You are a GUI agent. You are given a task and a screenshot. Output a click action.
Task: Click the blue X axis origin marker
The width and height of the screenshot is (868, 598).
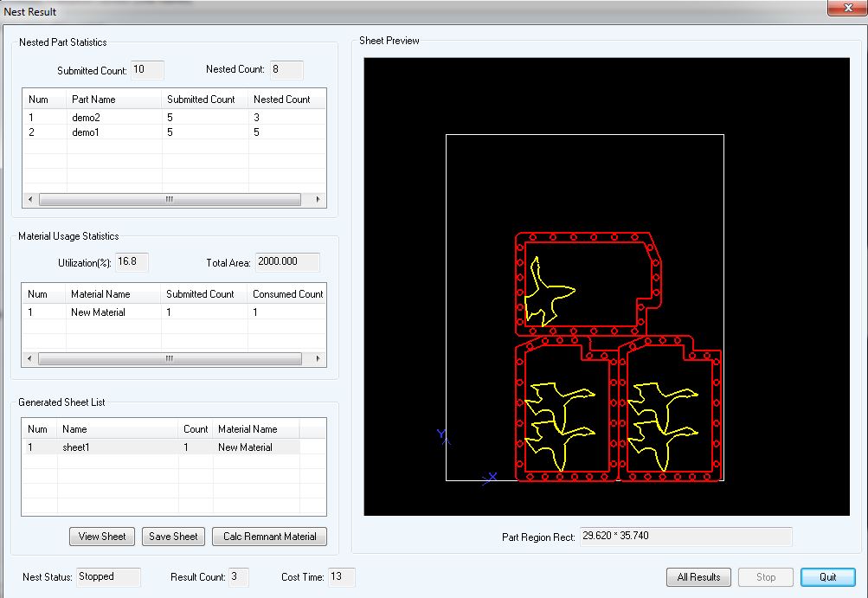[x=491, y=477]
